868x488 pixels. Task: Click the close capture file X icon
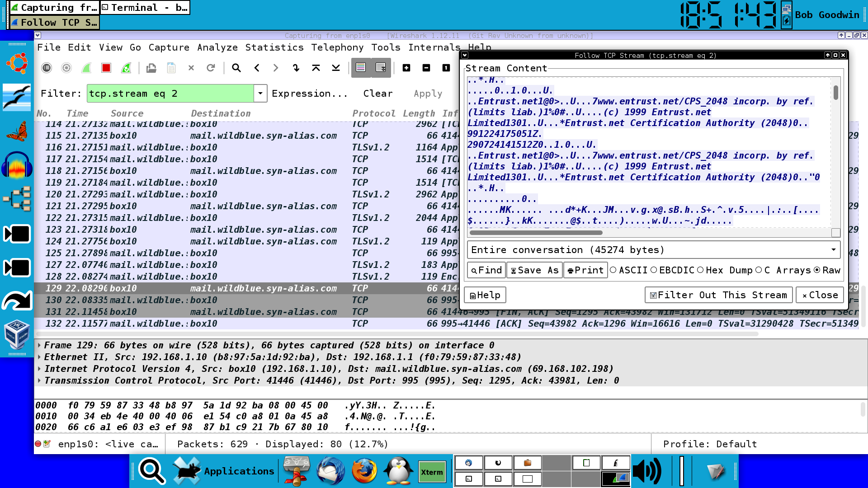191,68
